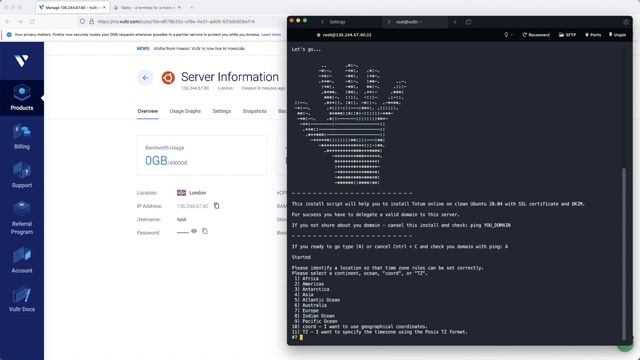Open the lightbulb dropdown in terminal toolbar
The height and width of the screenshot is (360, 640).
[508, 35]
